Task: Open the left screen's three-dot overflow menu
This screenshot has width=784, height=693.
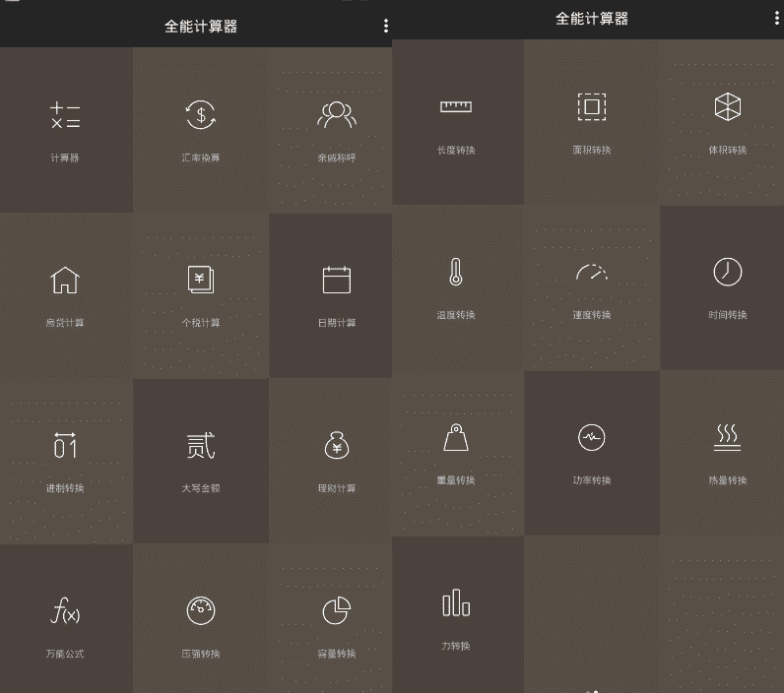Action: tap(386, 26)
